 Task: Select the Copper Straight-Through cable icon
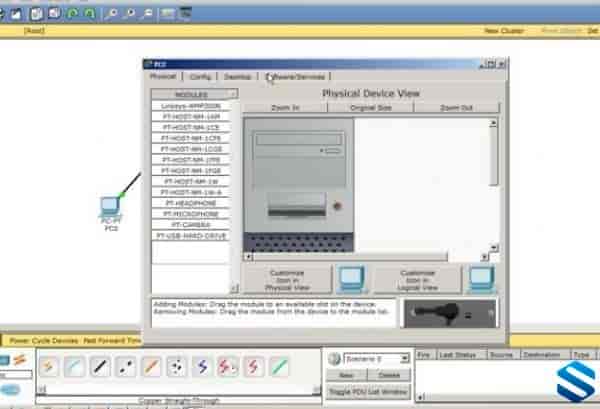point(100,367)
